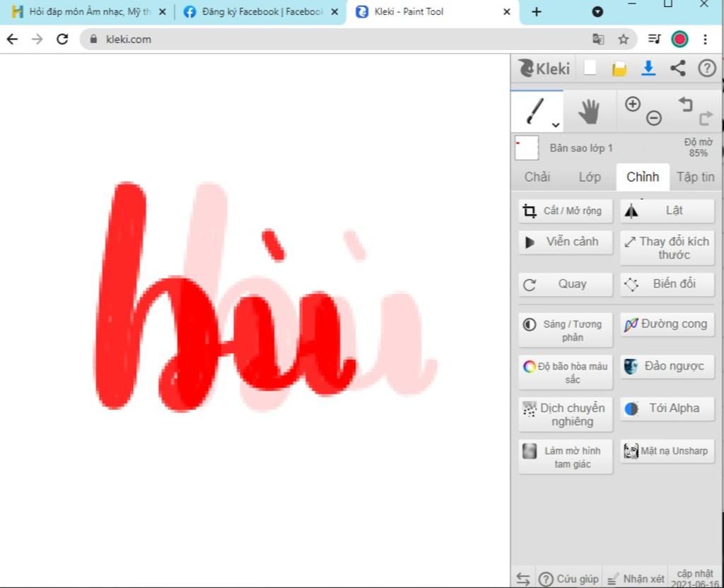Image resolution: width=724 pixels, height=588 pixels.
Task: Click cập nhật update date link
Action: click(696, 578)
